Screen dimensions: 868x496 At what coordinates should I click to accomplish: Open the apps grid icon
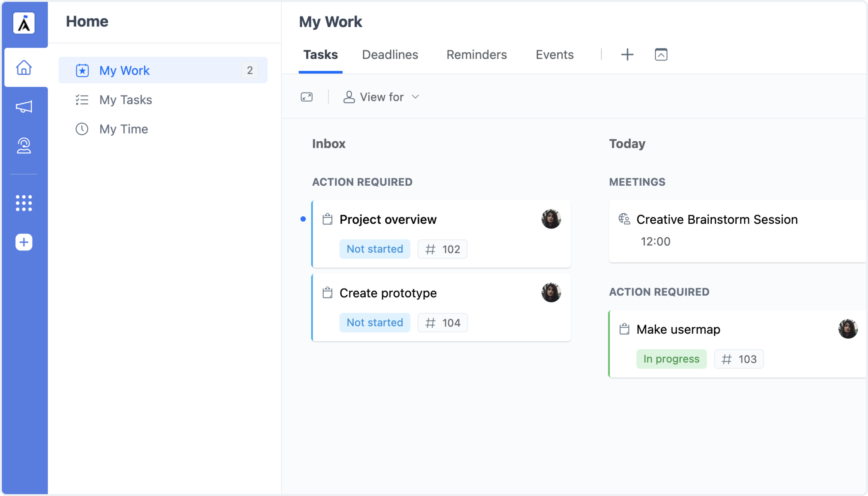coord(24,203)
